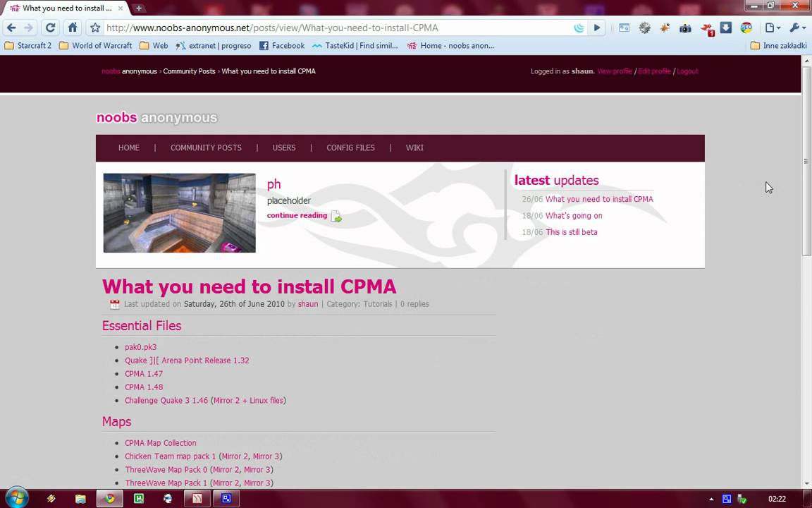812x508 pixels.
Task: Open the Mirror 2 + Linux files link
Action: (248, 400)
